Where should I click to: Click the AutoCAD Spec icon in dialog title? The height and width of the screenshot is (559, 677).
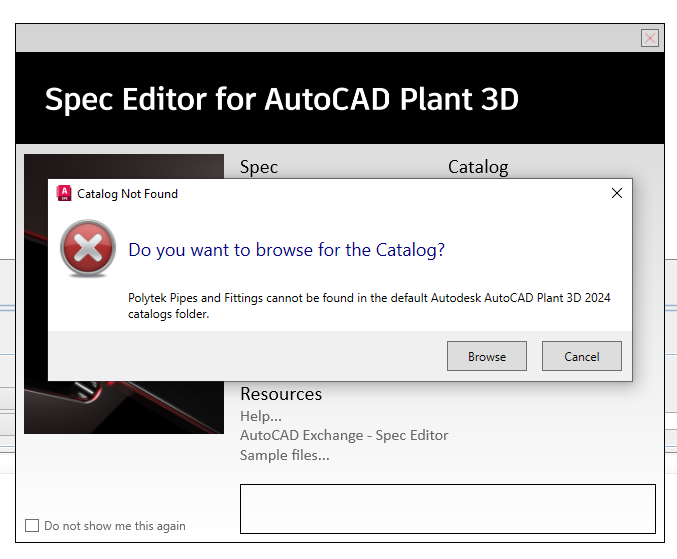(x=64, y=193)
